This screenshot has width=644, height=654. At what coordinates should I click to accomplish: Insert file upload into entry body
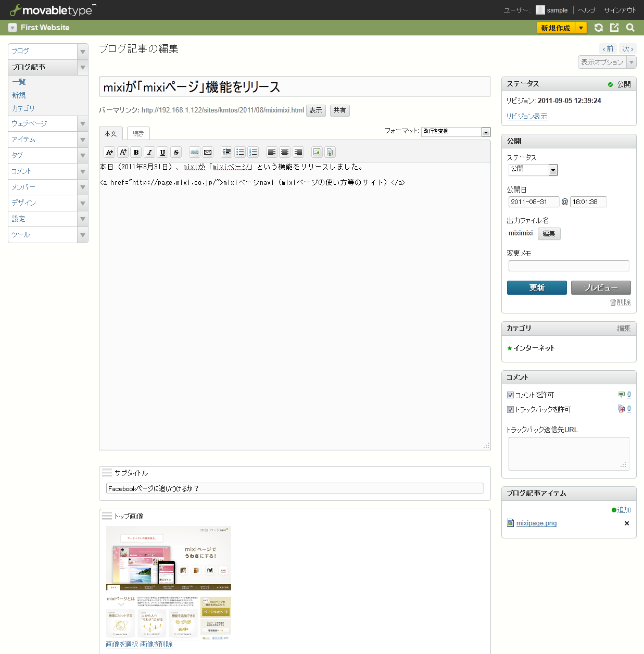coord(330,152)
